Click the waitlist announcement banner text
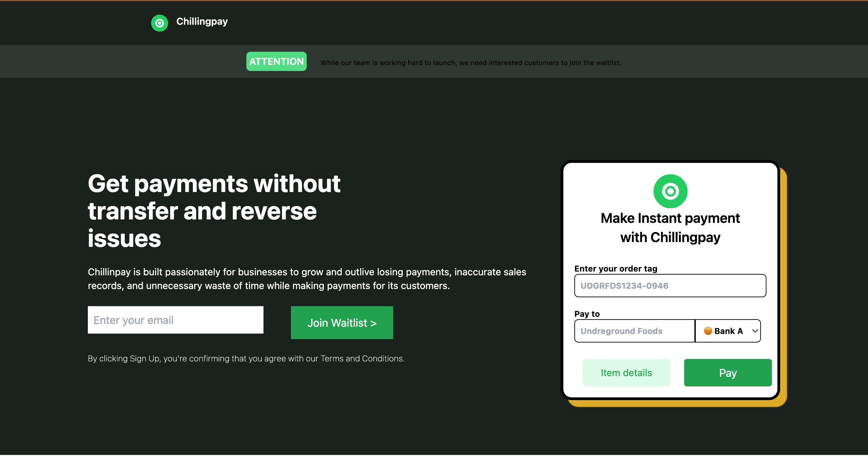 [x=471, y=63]
